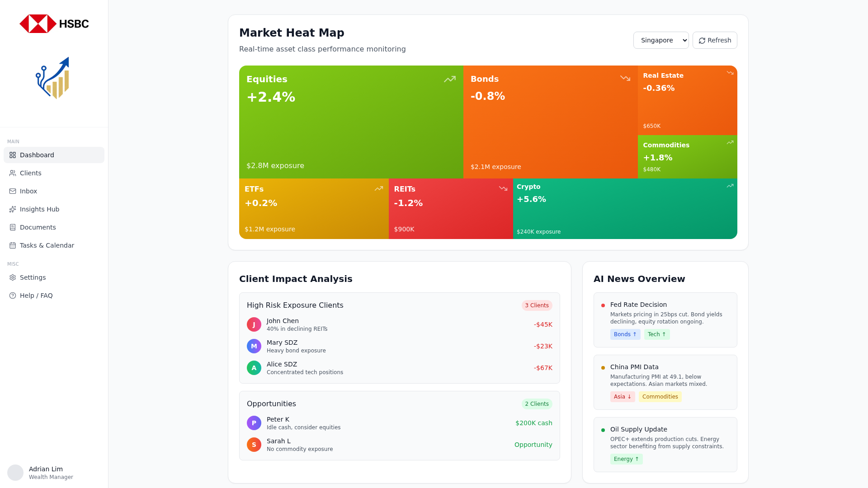Navigate to Insights Hub

tap(54, 209)
